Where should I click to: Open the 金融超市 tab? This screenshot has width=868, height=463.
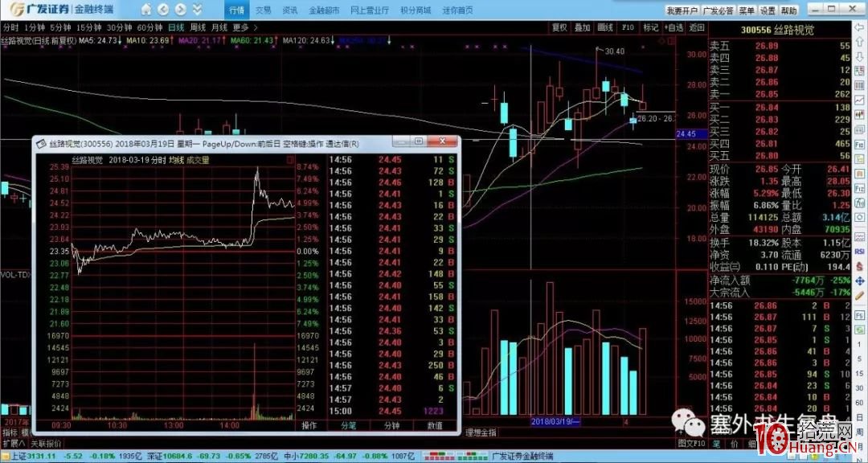click(x=324, y=10)
